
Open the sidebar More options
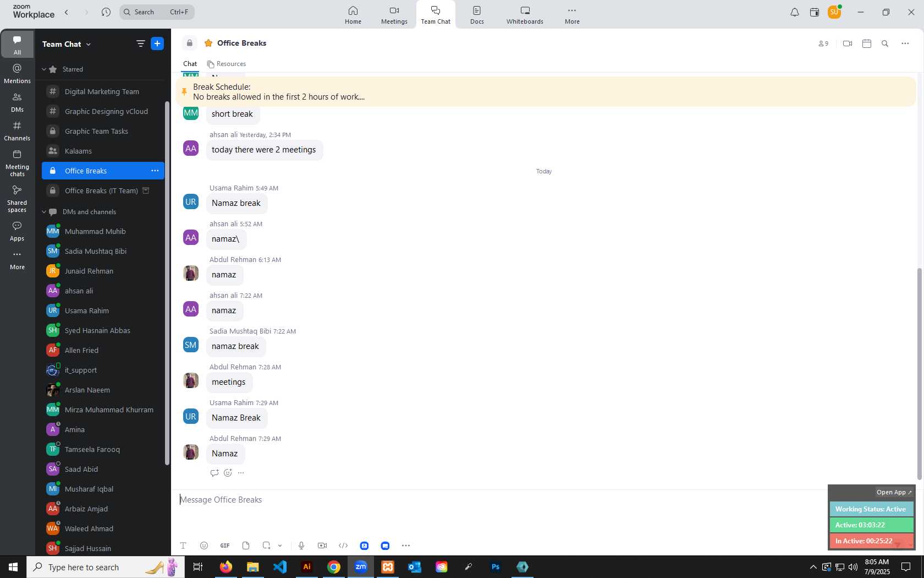click(x=17, y=260)
